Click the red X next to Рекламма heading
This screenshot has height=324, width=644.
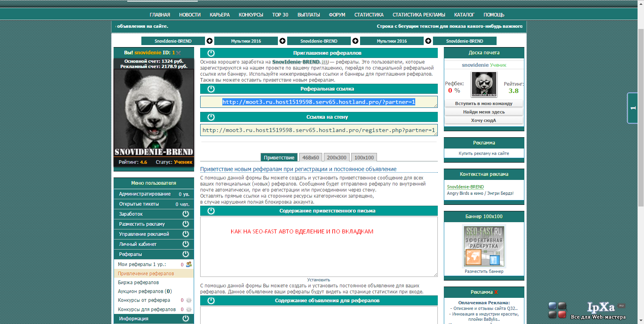click(496, 292)
